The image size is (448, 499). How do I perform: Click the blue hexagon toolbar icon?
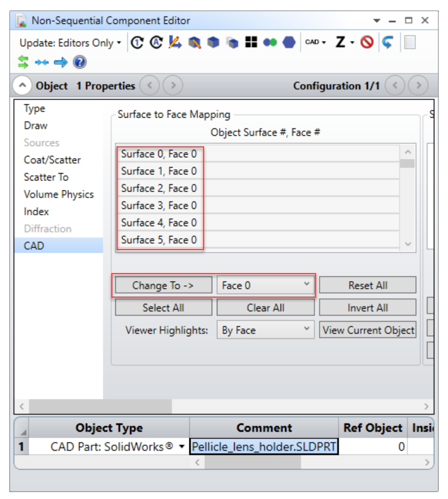pyautogui.click(x=290, y=42)
